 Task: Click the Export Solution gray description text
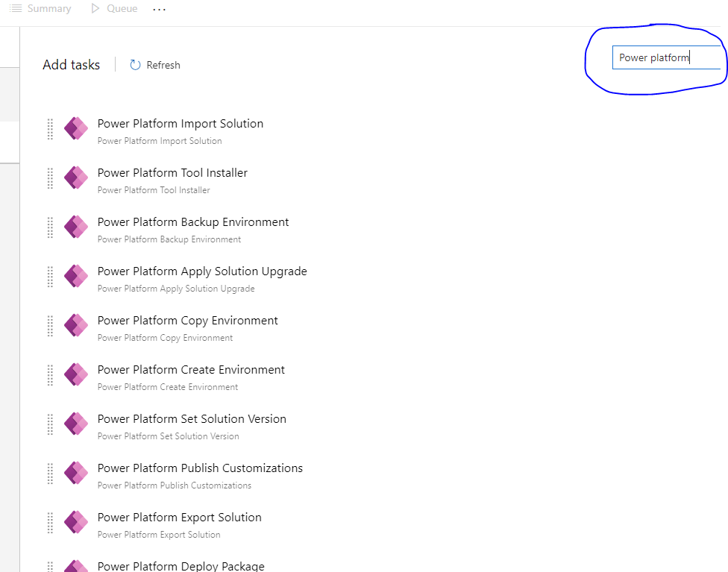coord(159,535)
